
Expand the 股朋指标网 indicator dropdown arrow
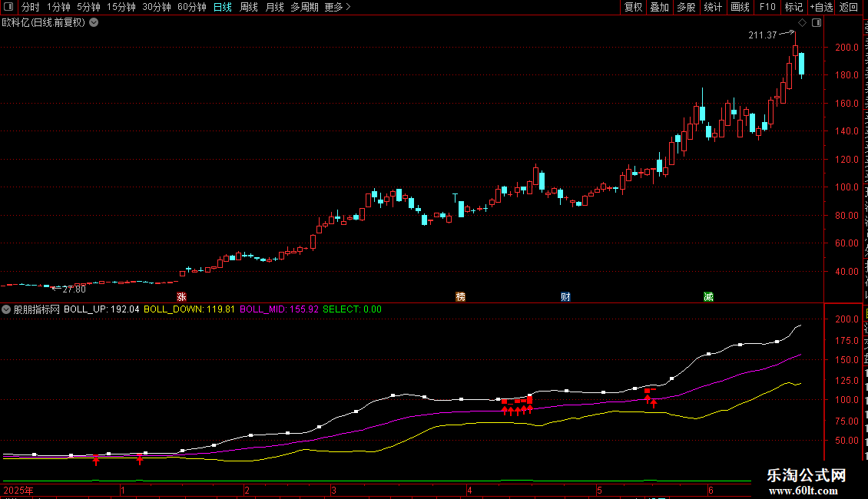click(x=6, y=309)
